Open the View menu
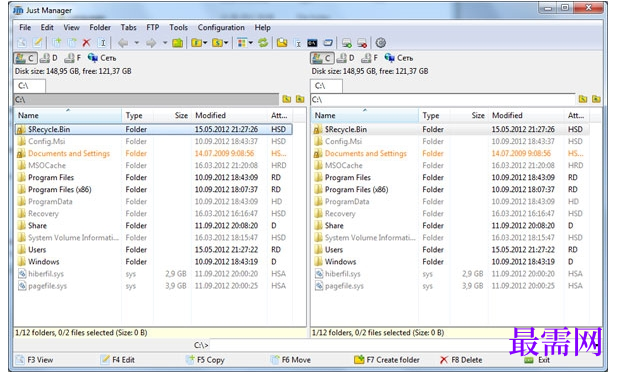 point(71,27)
